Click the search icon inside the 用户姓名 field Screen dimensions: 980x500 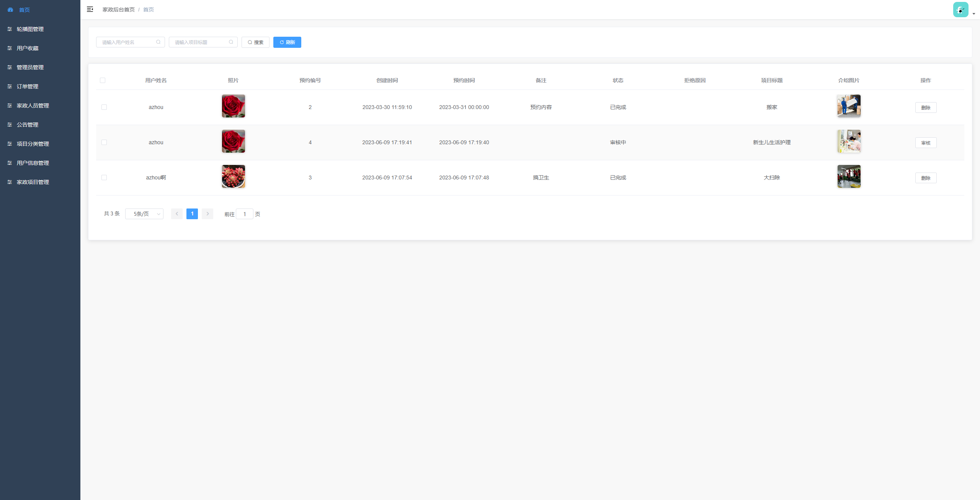pos(158,42)
